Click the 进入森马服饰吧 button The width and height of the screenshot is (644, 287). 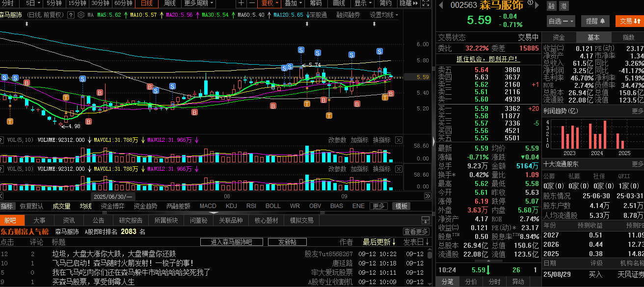click(x=231, y=242)
